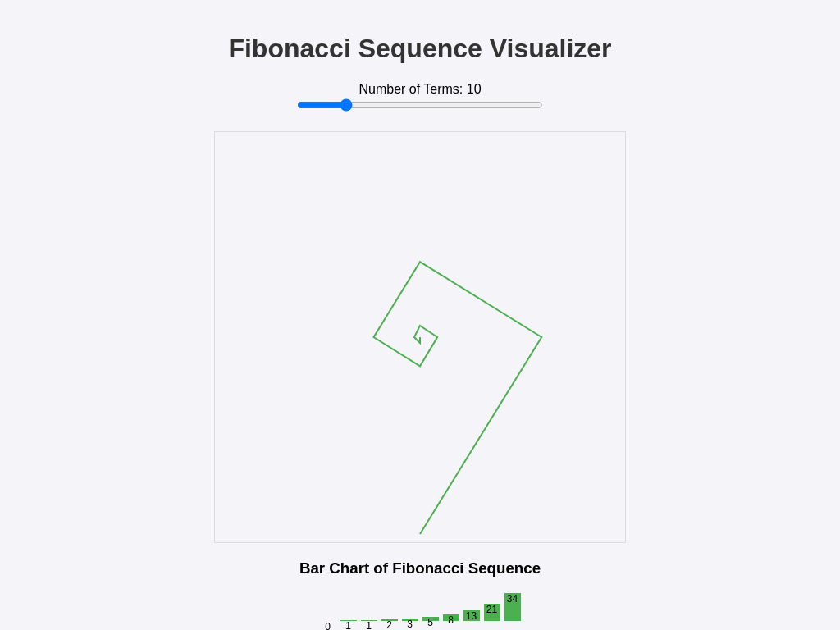Click the slider track to set more terms

coord(451,105)
